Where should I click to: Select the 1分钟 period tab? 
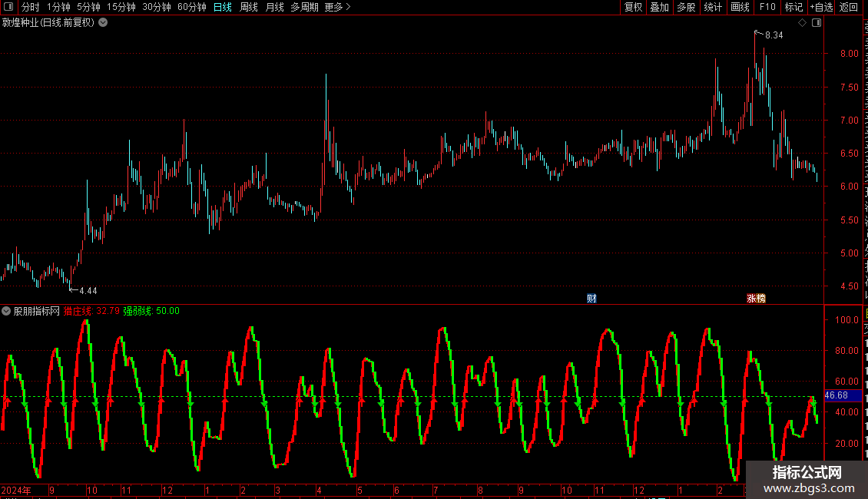58,7
